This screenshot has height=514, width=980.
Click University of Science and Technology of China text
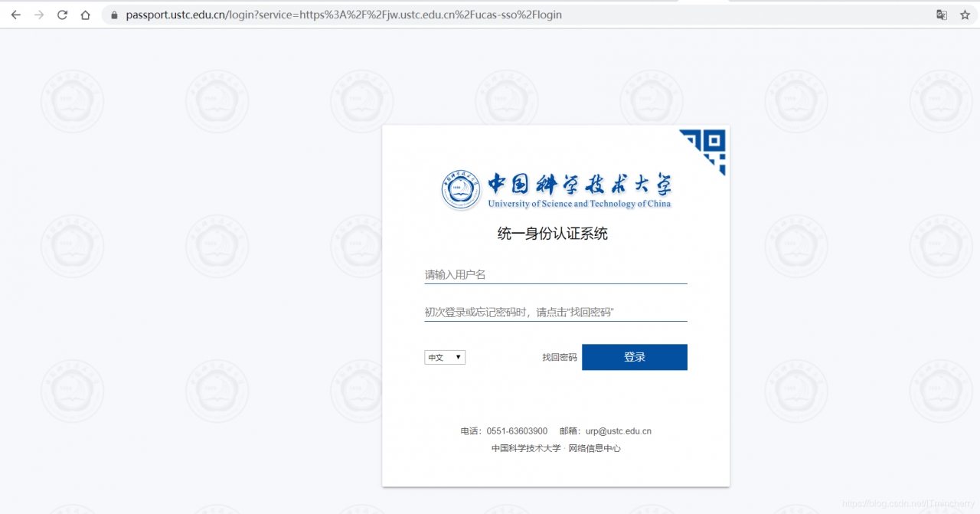click(x=580, y=204)
